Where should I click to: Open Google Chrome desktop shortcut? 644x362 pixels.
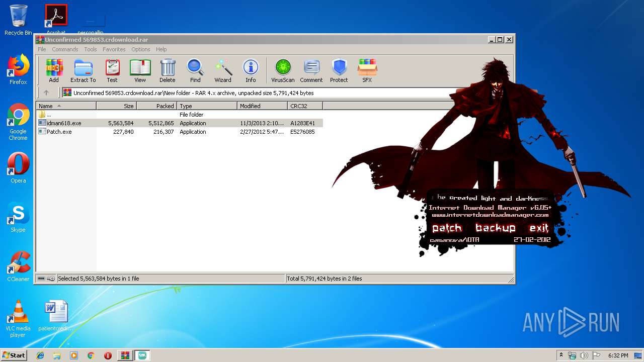(x=18, y=122)
